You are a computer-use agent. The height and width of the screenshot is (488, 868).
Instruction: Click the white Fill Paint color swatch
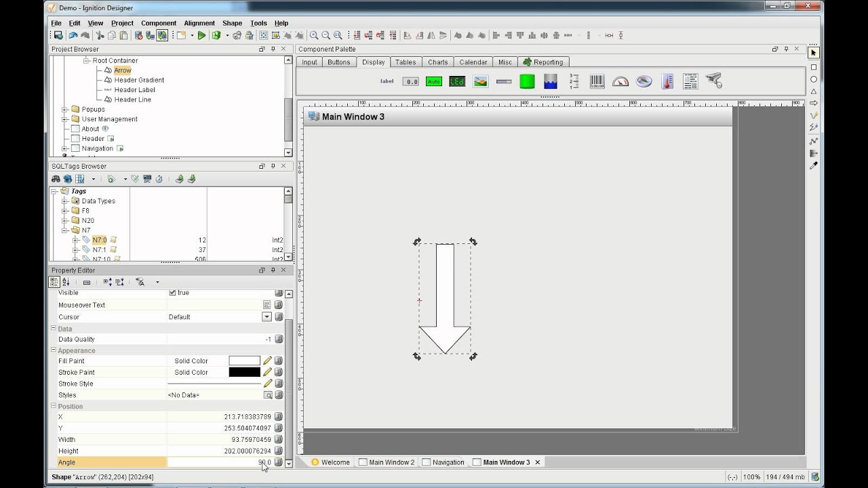[x=244, y=361]
